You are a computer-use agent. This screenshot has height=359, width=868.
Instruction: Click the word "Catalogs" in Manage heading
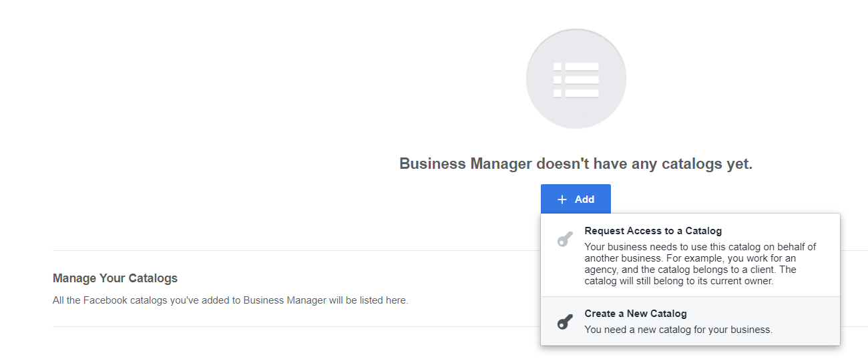click(x=154, y=278)
